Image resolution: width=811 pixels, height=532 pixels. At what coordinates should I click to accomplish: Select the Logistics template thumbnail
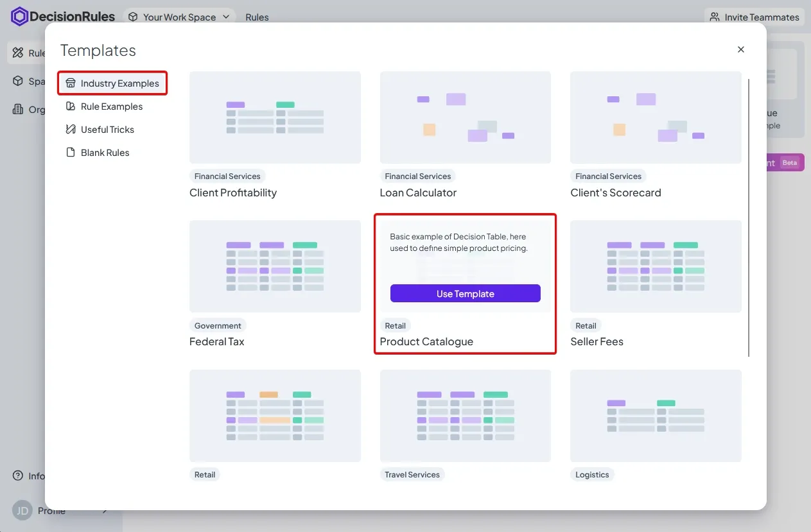(656, 416)
